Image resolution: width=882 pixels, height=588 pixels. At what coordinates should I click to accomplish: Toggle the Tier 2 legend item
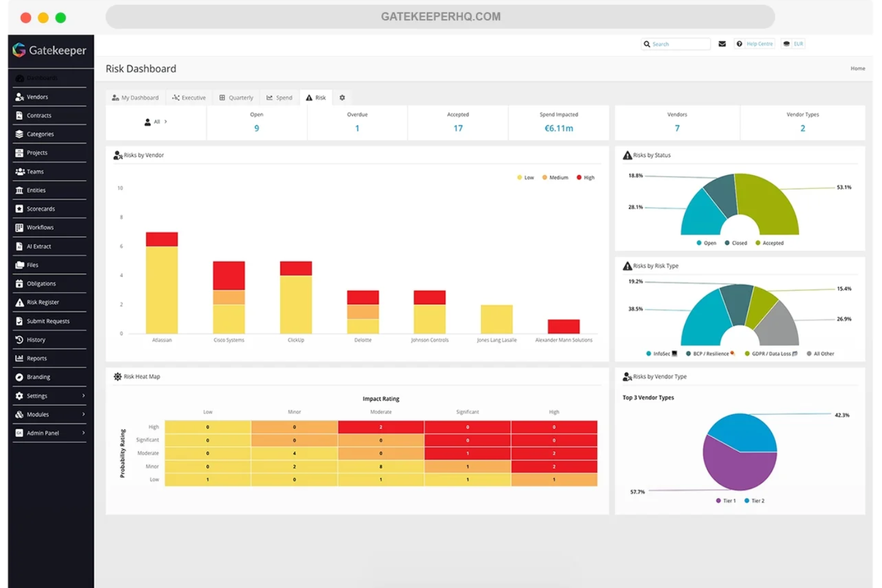tap(754, 501)
